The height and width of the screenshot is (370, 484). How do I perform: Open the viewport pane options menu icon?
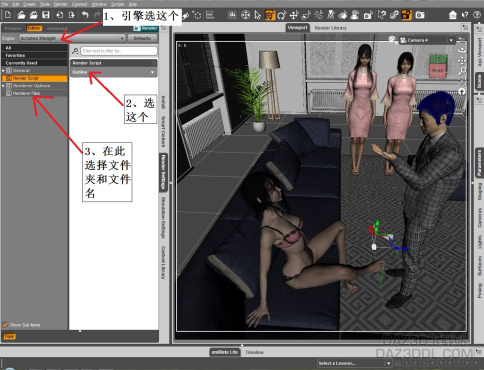click(465, 28)
